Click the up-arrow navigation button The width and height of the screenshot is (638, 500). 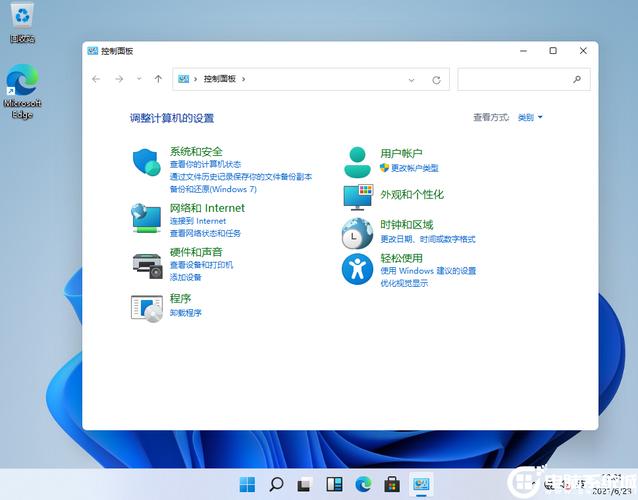pyautogui.click(x=158, y=79)
